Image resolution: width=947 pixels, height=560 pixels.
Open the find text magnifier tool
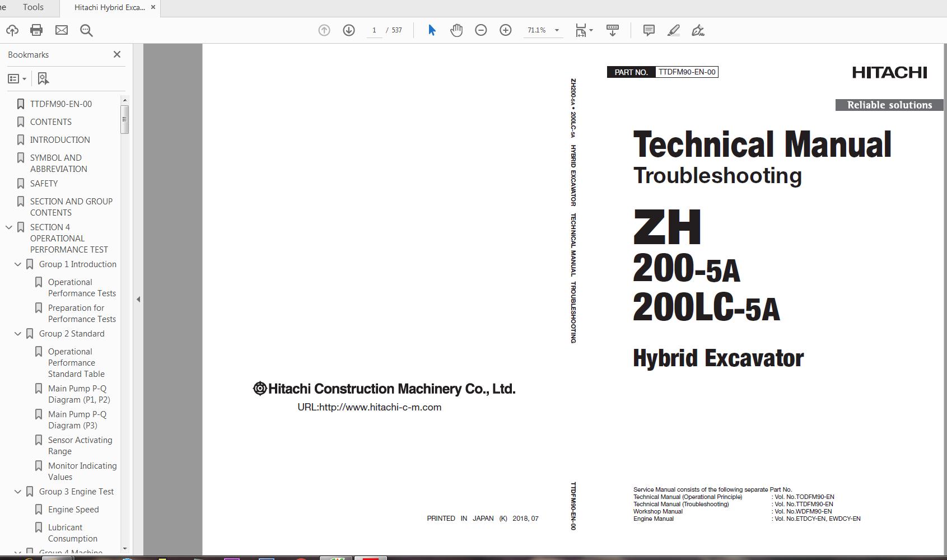(x=86, y=30)
